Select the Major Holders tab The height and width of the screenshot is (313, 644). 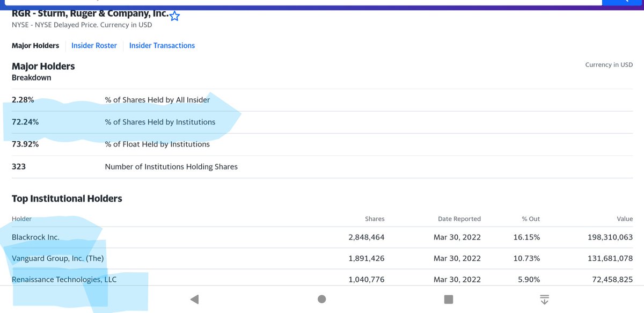coord(35,46)
